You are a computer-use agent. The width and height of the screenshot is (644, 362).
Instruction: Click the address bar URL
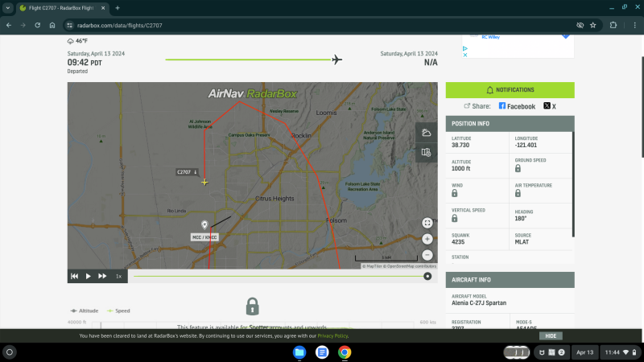[119, 26]
